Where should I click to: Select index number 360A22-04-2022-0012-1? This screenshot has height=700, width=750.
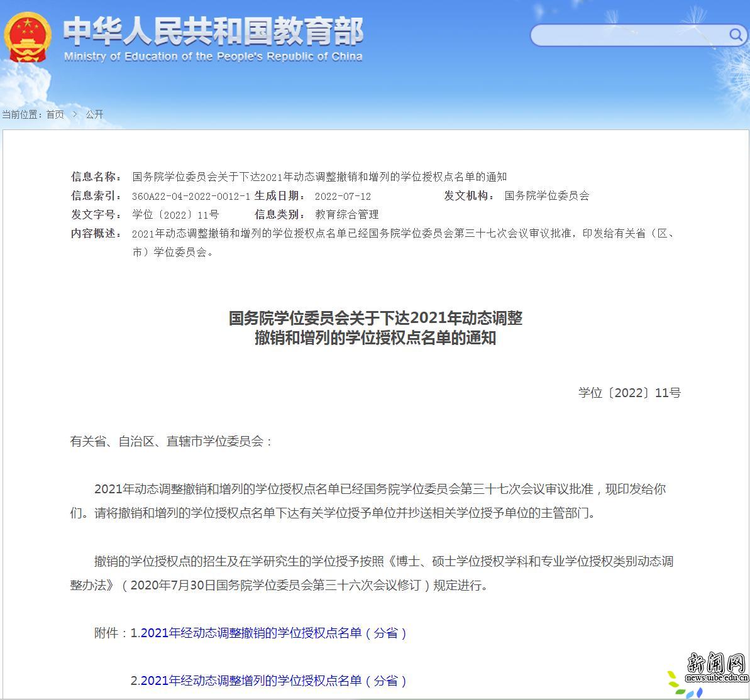(191, 196)
